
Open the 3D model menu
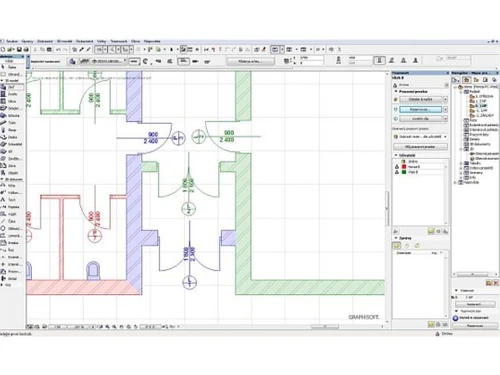click(x=65, y=41)
